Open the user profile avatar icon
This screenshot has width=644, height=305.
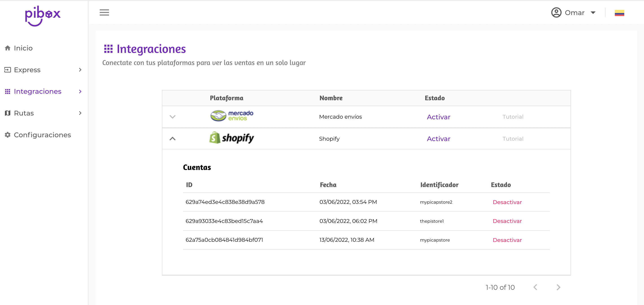(x=556, y=13)
